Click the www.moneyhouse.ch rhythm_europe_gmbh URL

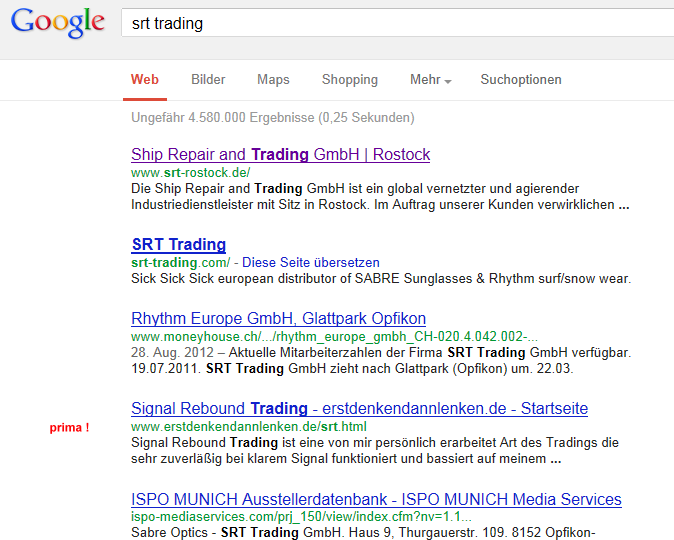click(334, 336)
